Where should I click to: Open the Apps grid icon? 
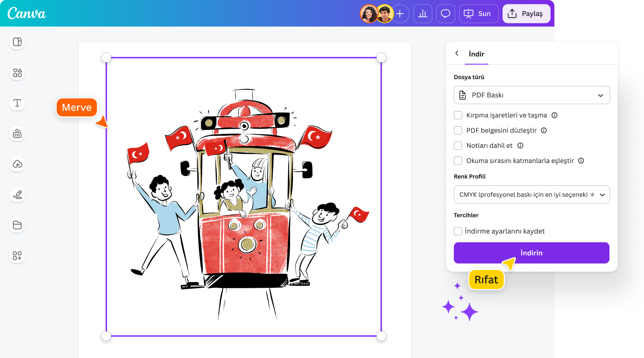coord(17,256)
